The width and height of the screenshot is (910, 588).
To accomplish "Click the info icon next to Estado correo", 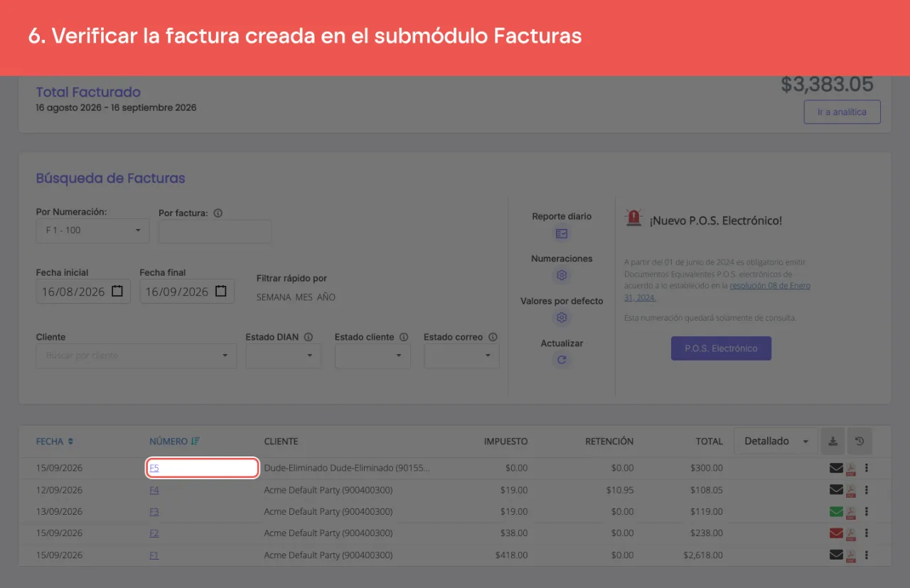I will click(493, 337).
